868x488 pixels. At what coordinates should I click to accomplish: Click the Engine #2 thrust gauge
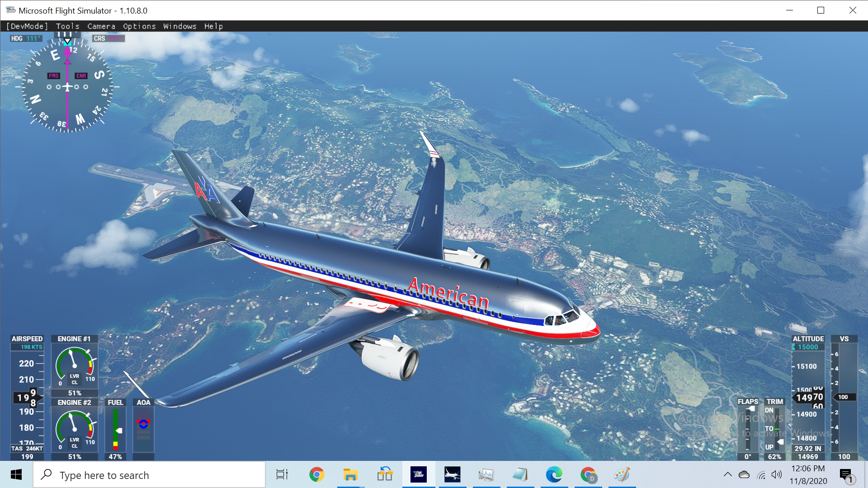[x=75, y=430]
